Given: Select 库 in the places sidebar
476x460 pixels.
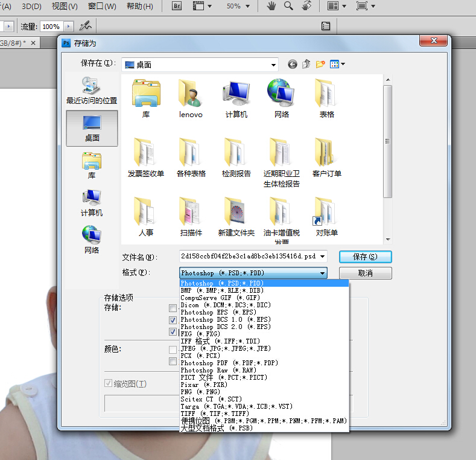Looking at the screenshot, I should (x=92, y=165).
